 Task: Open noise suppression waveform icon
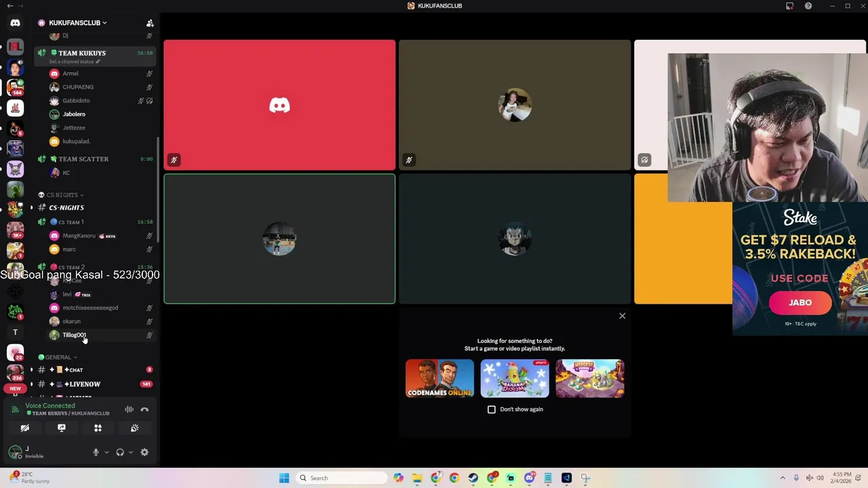129,409
